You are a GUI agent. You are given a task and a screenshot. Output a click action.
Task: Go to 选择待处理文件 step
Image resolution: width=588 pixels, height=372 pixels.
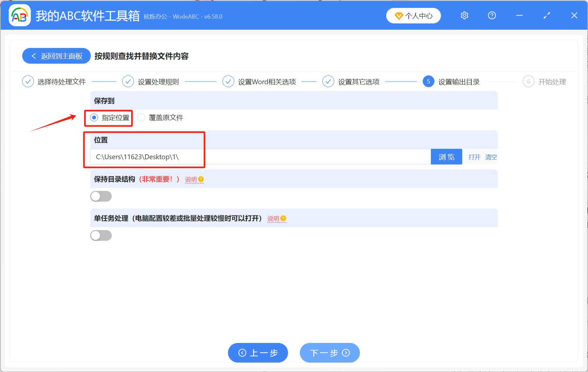point(62,82)
